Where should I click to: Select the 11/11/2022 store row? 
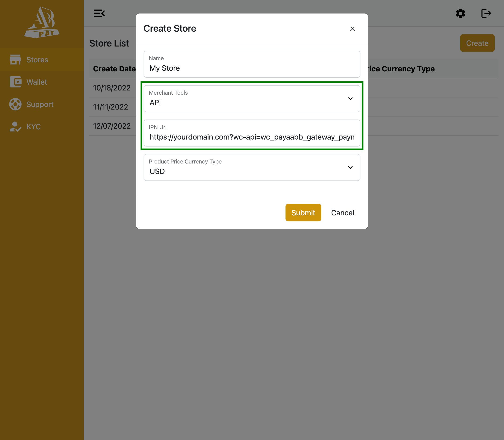point(294,107)
